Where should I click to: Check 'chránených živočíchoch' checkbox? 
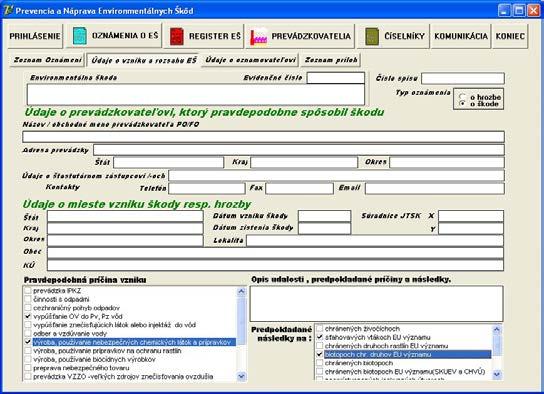[x=320, y=328]
